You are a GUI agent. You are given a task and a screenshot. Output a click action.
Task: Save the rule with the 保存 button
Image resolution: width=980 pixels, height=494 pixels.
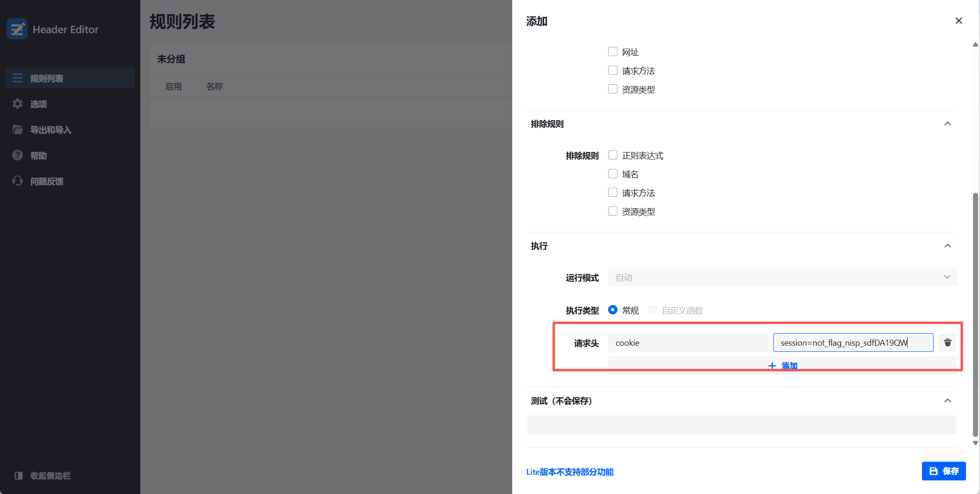coord(944,471)
